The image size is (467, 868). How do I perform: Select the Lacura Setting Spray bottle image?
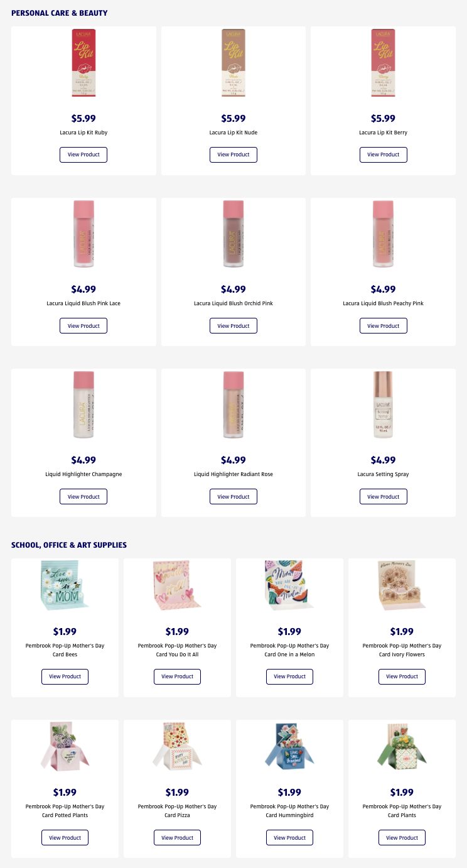pyautogui.click(x=383, y=405)
